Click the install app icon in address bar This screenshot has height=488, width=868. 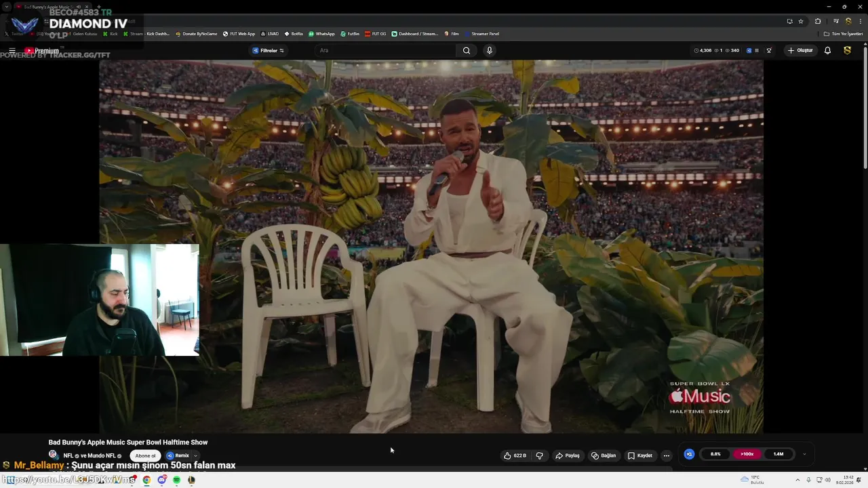coord(789,21)
